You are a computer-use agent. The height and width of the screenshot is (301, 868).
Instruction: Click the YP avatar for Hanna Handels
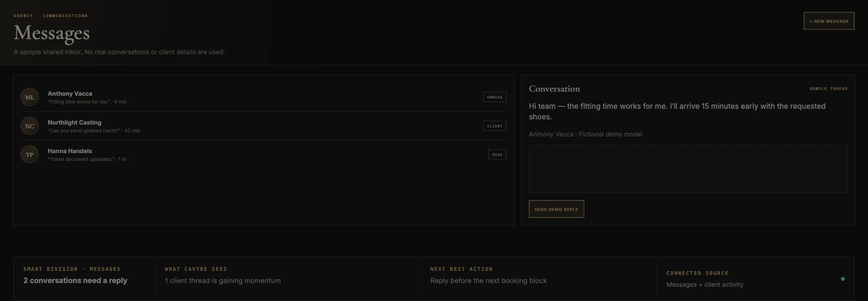[x=30, y=154]
